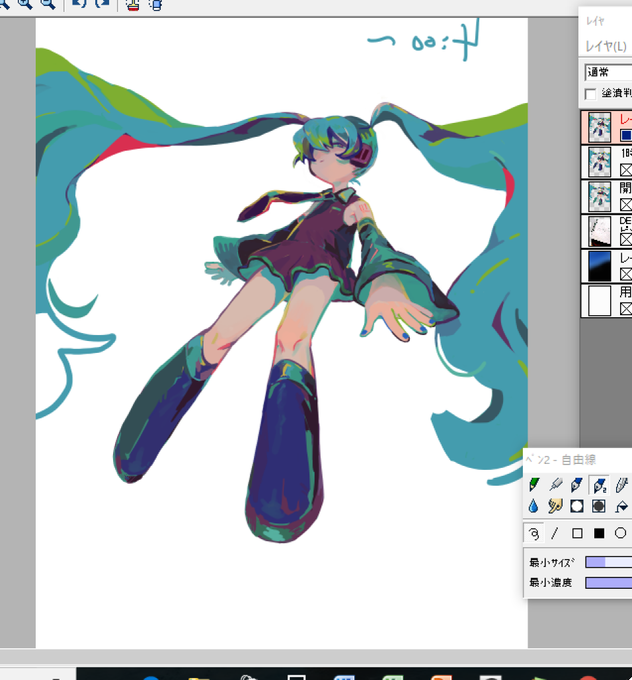Toggle crossed box on the blue gradient layer
The width and height of the screenshot is (632, 680).
(625, 274)
